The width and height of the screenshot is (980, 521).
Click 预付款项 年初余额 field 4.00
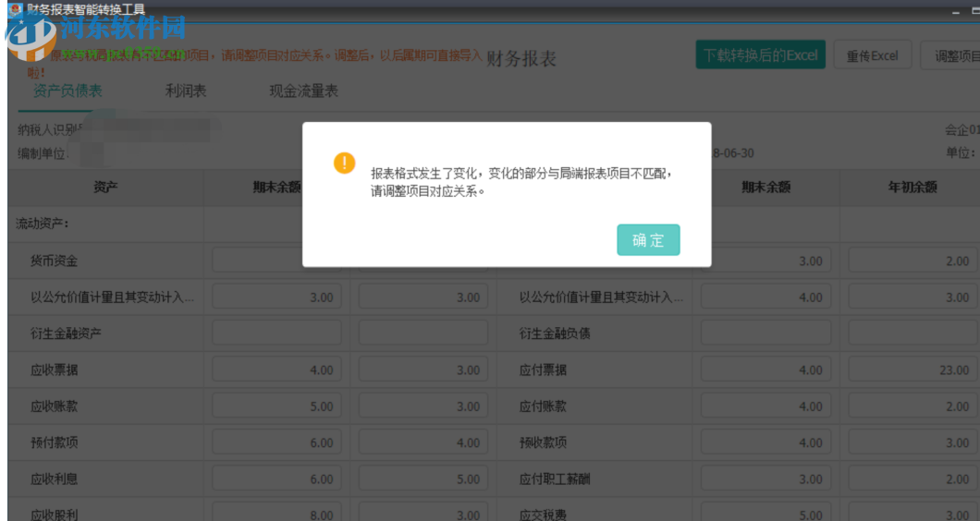tap(423, 442)
